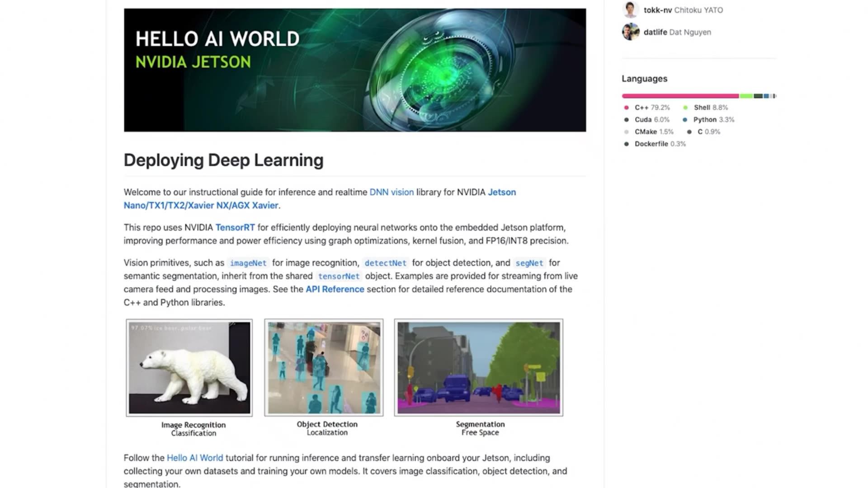
Task: Open the API Reference link
Action: [335, 289]
